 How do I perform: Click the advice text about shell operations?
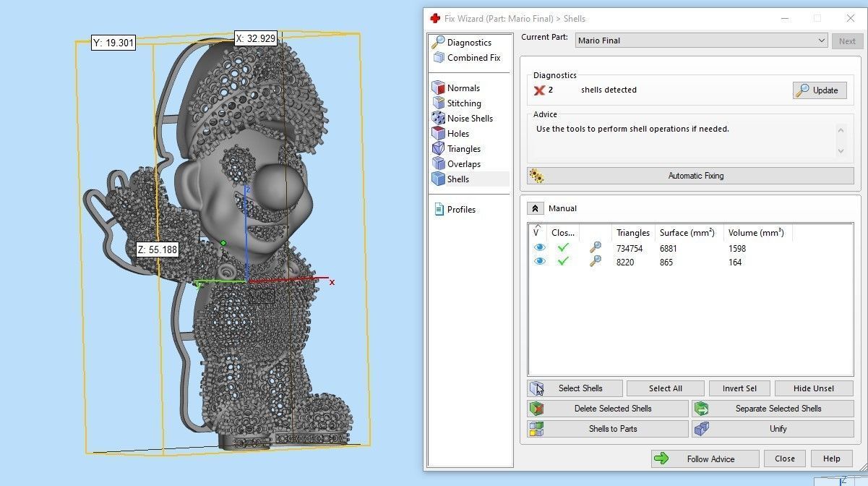(632, 129)
